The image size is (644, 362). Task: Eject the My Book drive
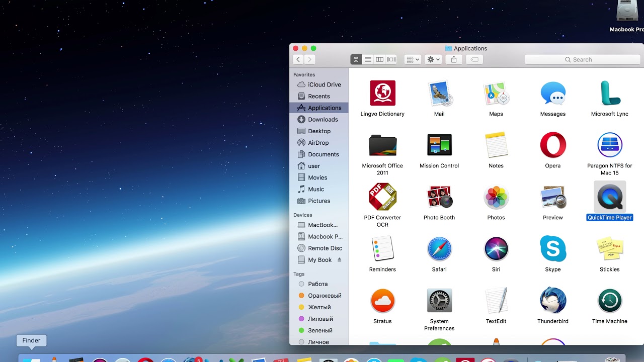pyautogui.click(x=339, y=260)
